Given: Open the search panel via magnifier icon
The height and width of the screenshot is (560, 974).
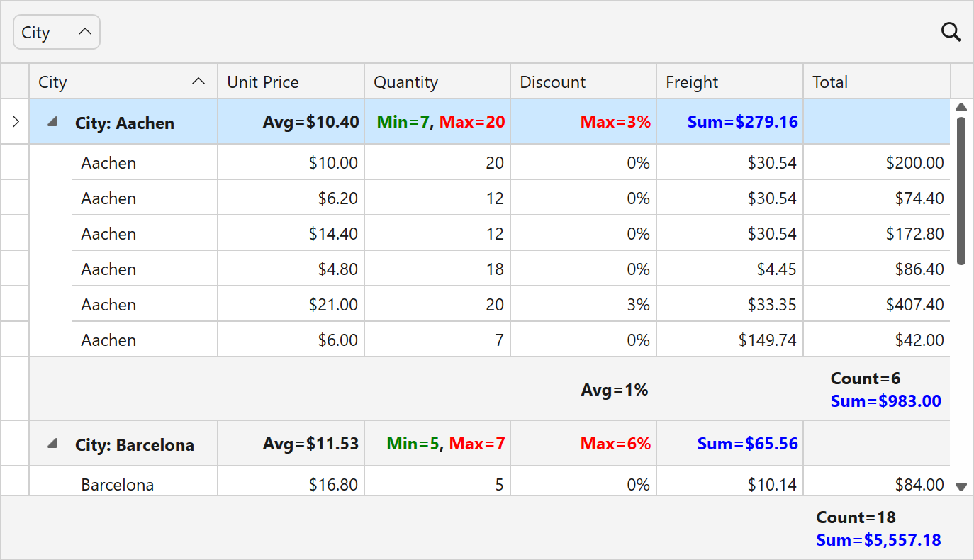Looking at the screenshot, I should 951,32.
